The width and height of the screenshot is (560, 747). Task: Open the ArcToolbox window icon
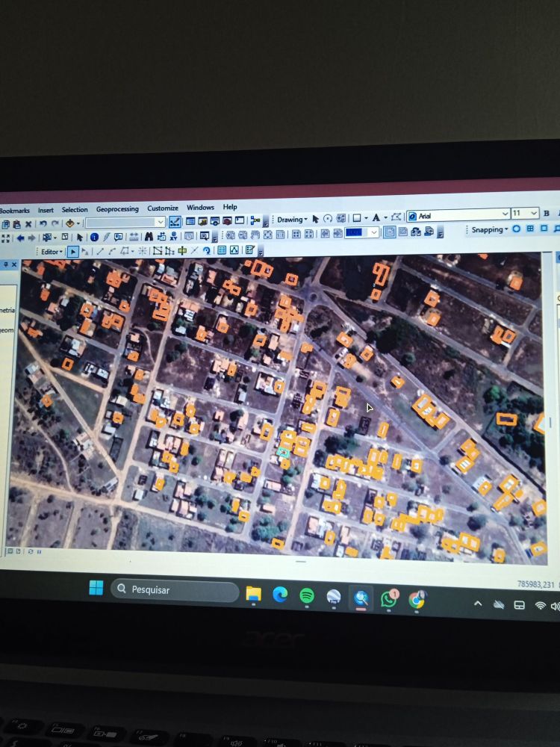coord(227,220)
